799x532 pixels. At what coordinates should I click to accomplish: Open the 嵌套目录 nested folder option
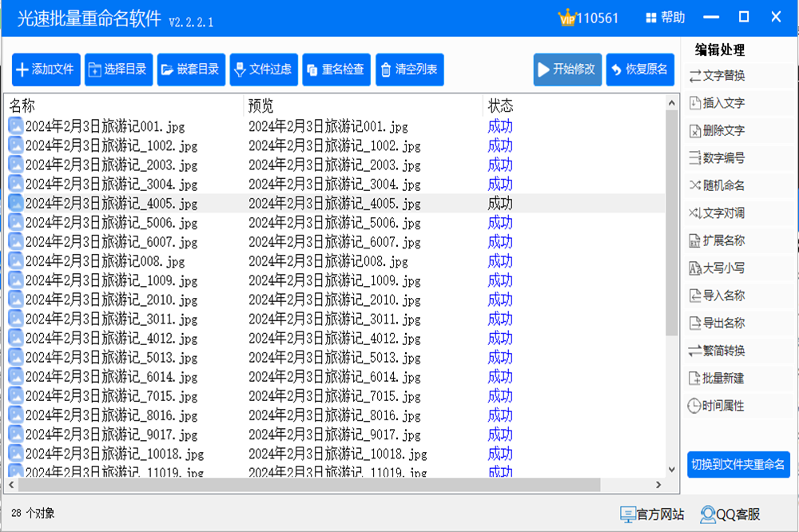[x=190, y=69]
